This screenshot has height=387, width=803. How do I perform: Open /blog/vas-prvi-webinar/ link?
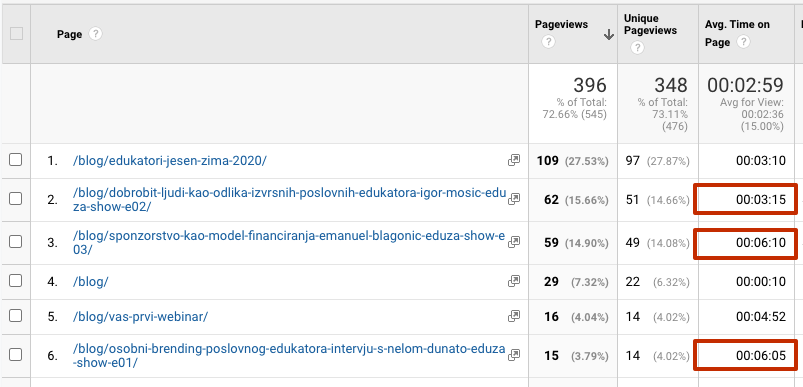point(140,317)
